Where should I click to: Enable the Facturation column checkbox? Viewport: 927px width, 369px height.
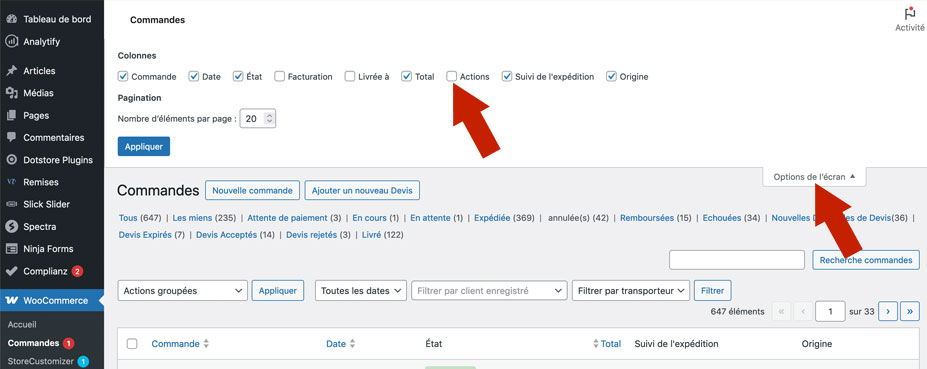click(280, 76)
